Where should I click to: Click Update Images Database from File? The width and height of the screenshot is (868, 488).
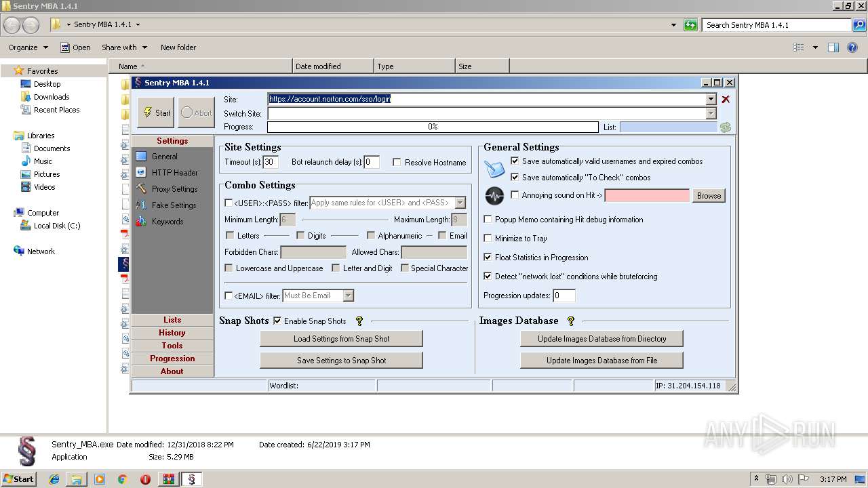(601, 361)
